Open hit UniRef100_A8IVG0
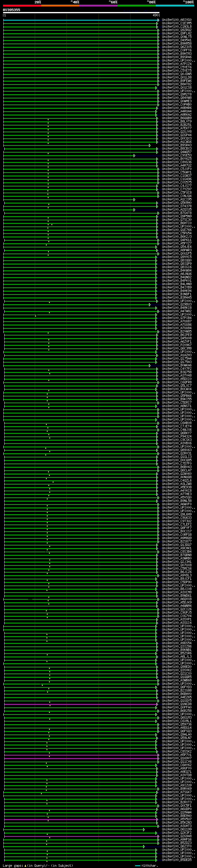Screen dimensions: 197x868 click(177, 20)
